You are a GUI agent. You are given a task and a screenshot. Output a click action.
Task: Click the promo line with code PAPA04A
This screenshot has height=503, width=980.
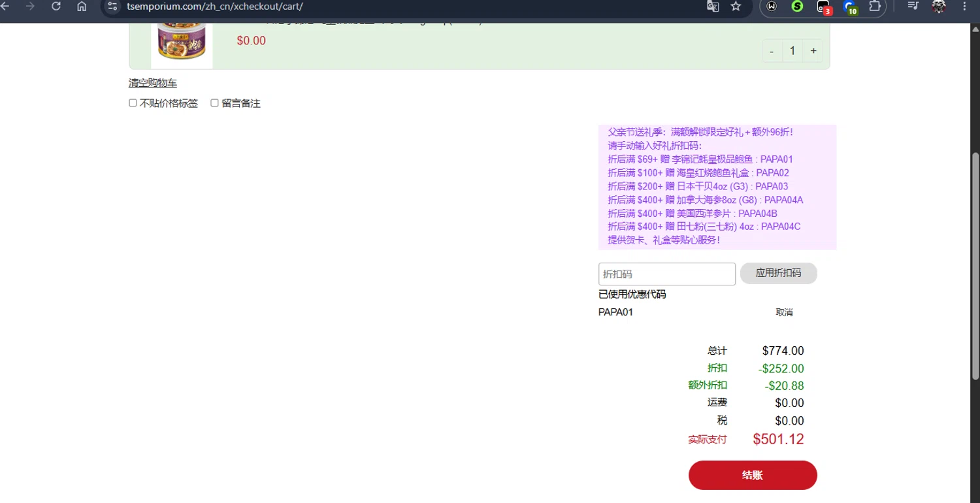[706, 200]
